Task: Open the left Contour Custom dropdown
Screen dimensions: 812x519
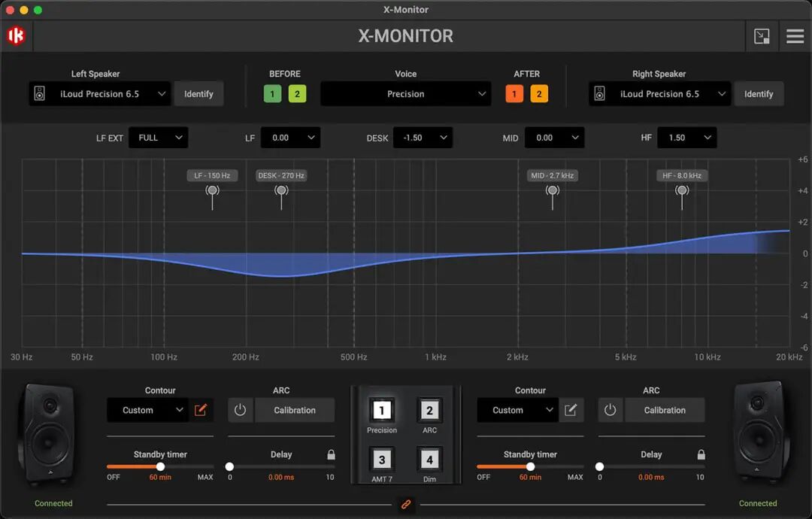Action: point(147,410)
